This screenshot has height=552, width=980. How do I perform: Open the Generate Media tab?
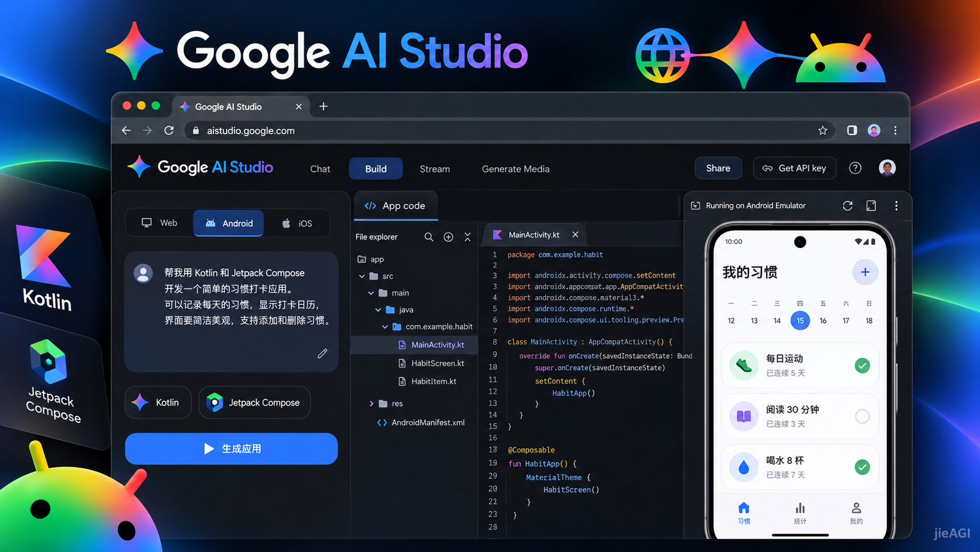(x=516, y=169)
